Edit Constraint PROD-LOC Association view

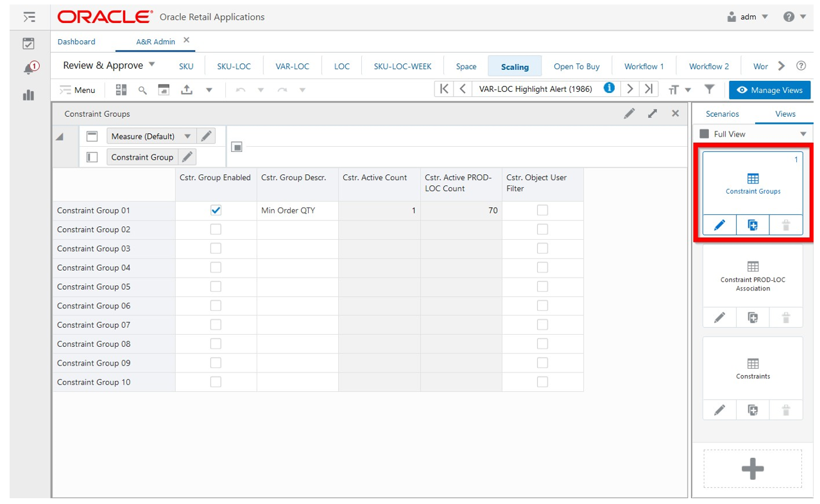coord(720,317)
